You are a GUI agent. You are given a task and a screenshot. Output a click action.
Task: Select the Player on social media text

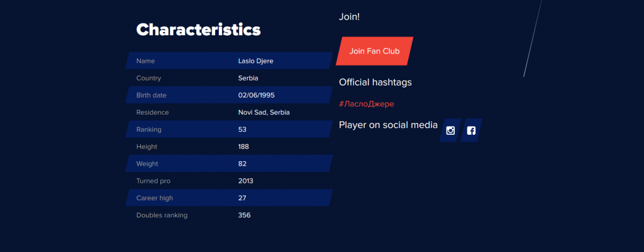[388, 125]
